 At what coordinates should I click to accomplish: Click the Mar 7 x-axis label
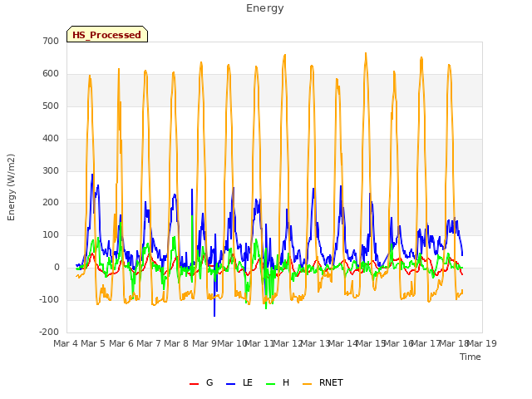[149, 343]
